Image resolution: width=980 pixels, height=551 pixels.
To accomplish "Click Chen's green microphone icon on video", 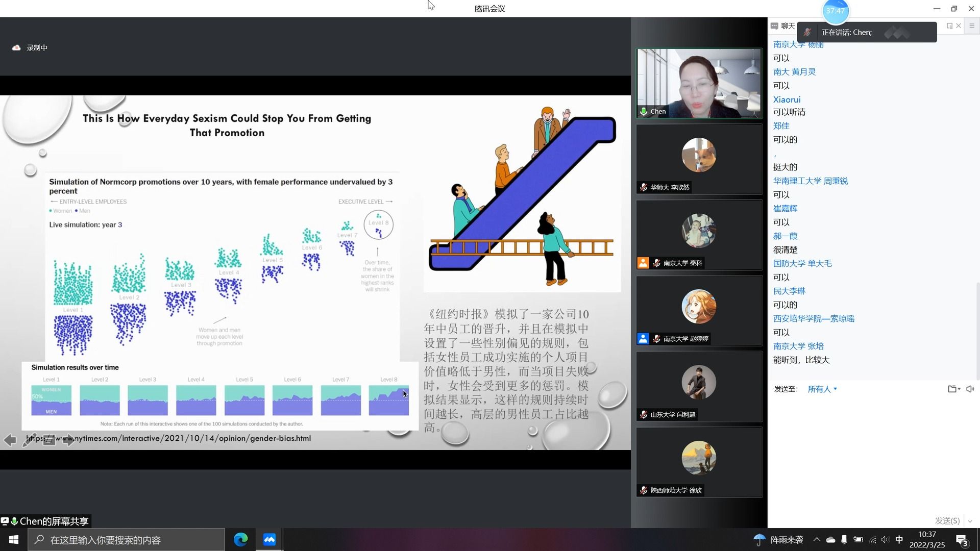I will (x=644, y=111).
